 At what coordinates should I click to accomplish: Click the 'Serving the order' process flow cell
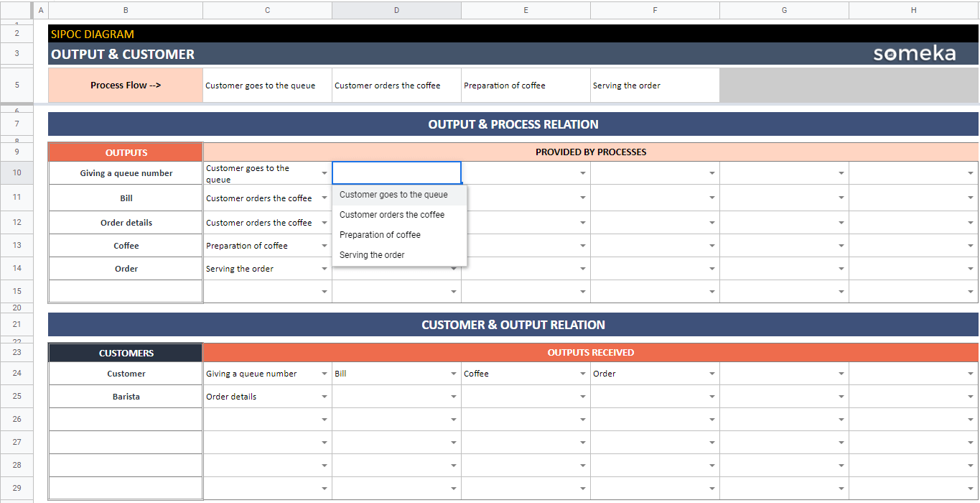[x=654, y=86]
